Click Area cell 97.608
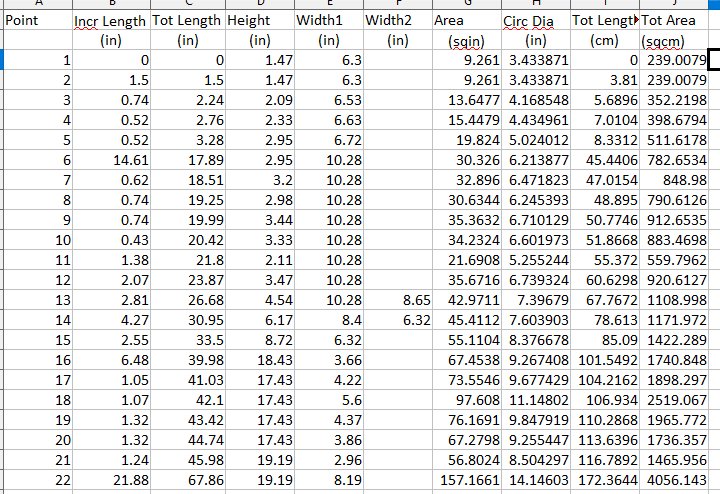Screen dimensions: 720x494 point(467,400)
